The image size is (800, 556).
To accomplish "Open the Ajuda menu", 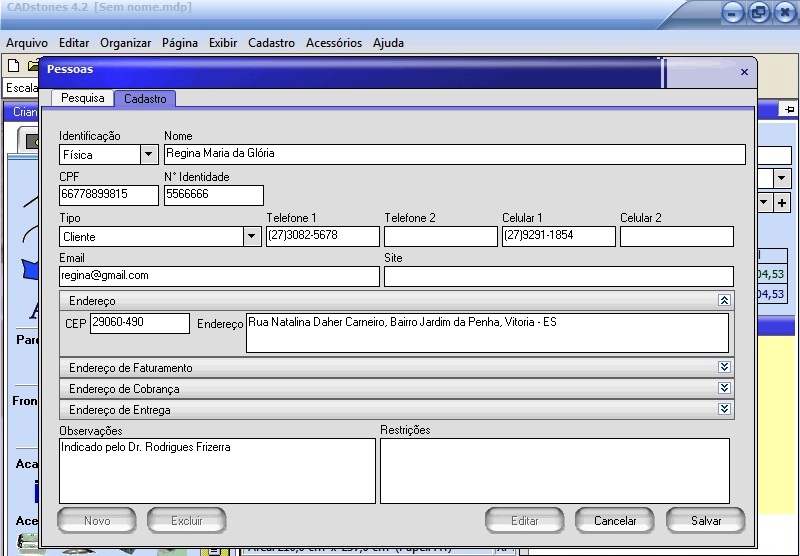I will click(x=388, y=43).
